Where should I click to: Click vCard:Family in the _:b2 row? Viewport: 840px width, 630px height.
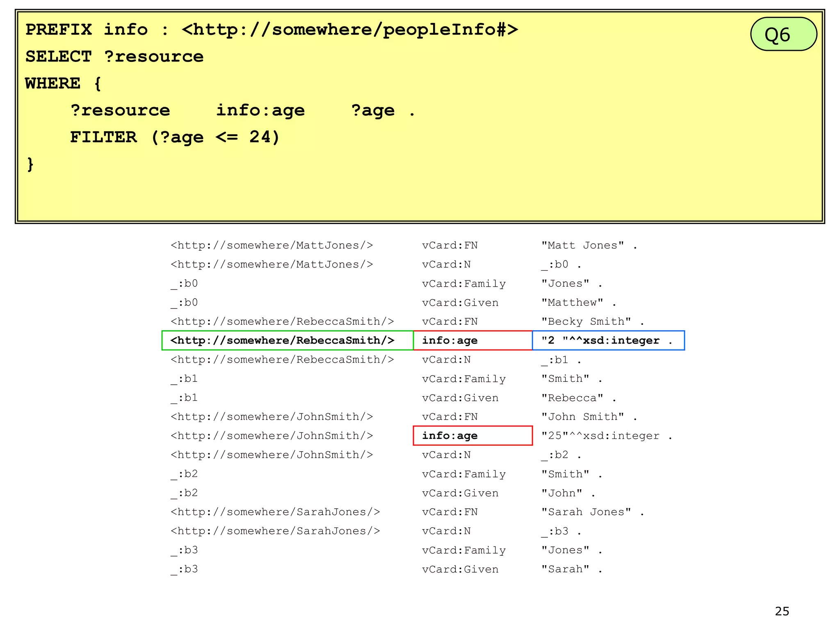(464, 474)
